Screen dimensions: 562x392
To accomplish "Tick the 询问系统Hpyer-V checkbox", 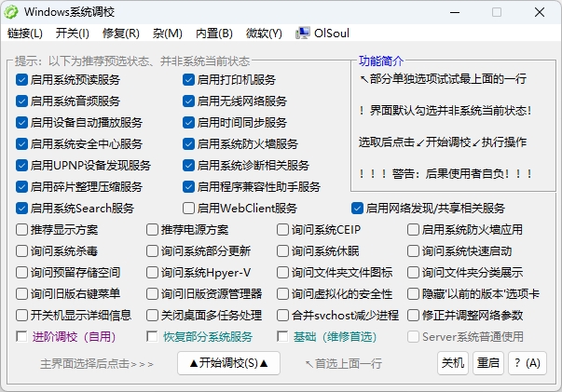I will [153, 272].
